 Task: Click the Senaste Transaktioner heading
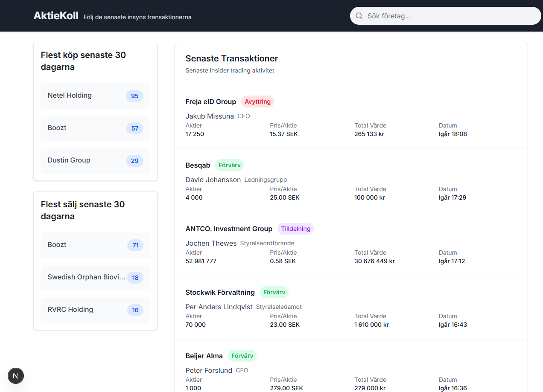click(232, 58)
